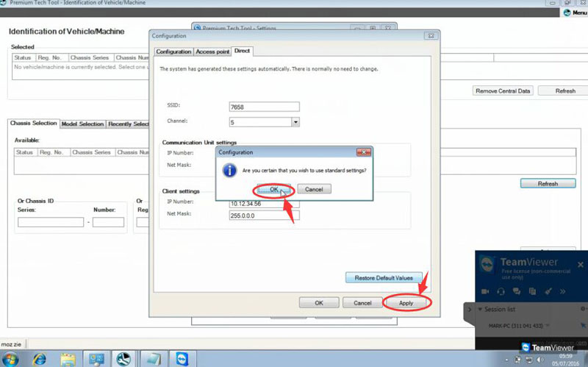Viewport: 588px width, 367px height.
Task: Click the SSID input field
Action: pos(264,107)
